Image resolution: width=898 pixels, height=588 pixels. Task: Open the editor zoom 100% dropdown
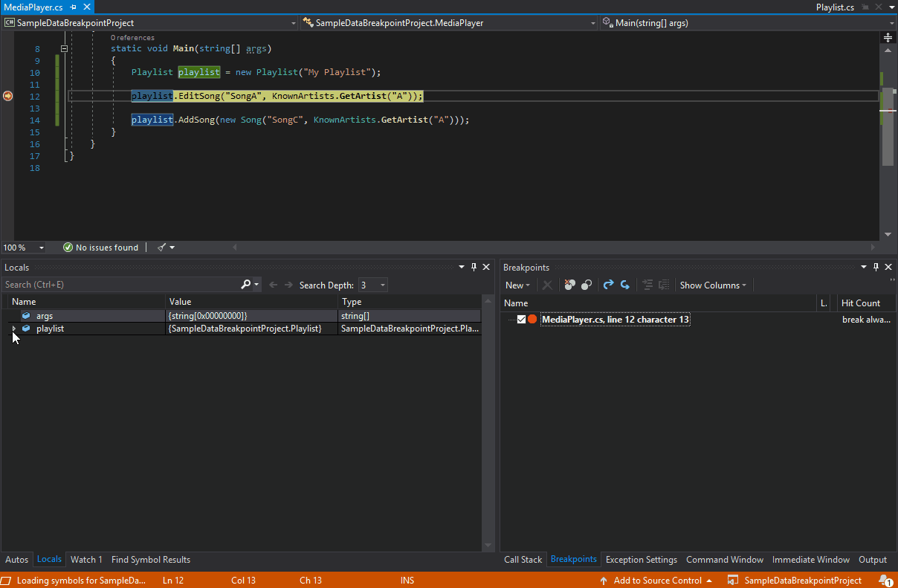(x=24, y=247)
